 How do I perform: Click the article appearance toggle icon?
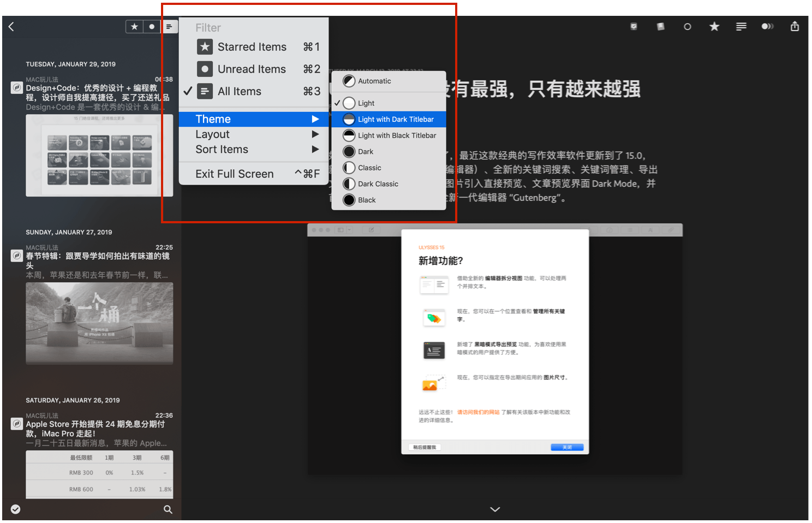(768, 26)
